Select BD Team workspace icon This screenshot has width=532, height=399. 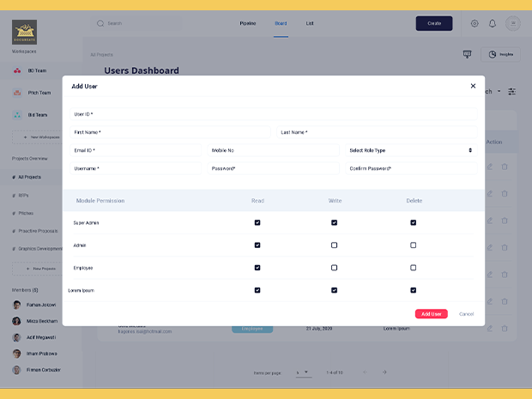click(x=17, y=70)
